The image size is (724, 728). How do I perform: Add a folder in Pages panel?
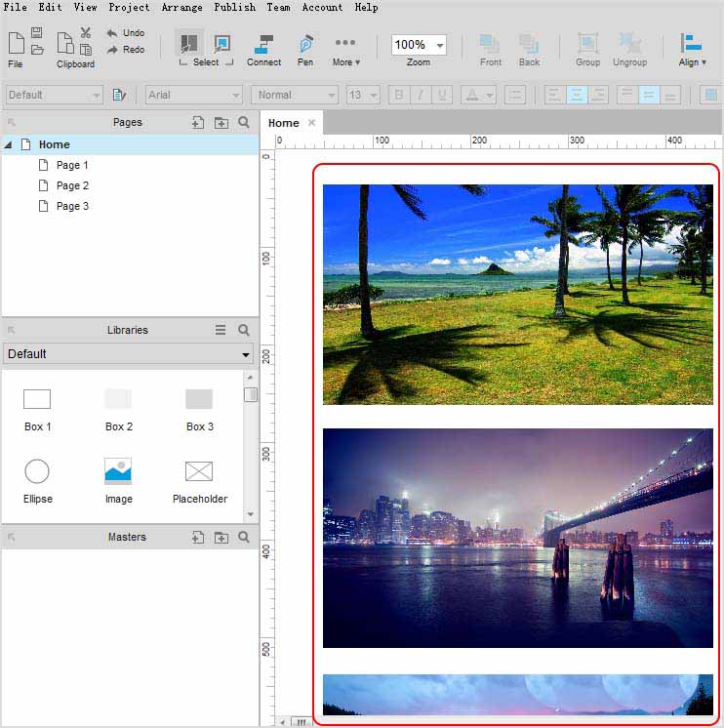[x=221, y=123]
